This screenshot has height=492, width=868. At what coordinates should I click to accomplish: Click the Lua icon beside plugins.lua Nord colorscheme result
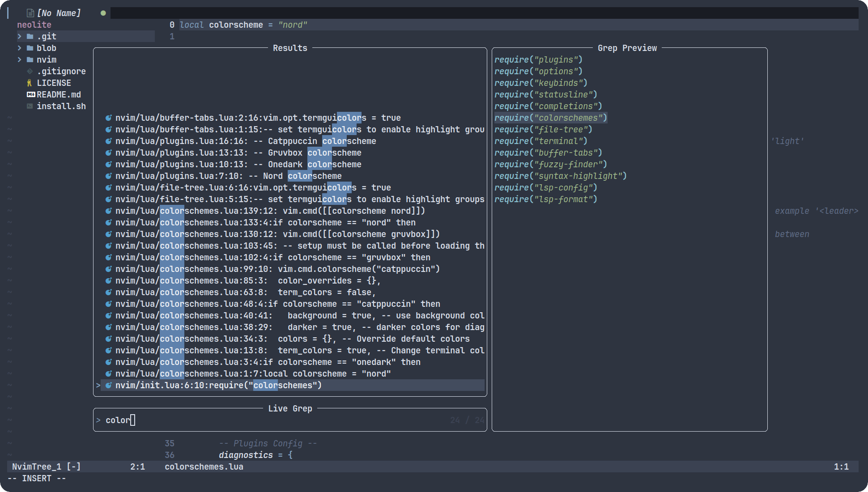(x=109, y=176)
